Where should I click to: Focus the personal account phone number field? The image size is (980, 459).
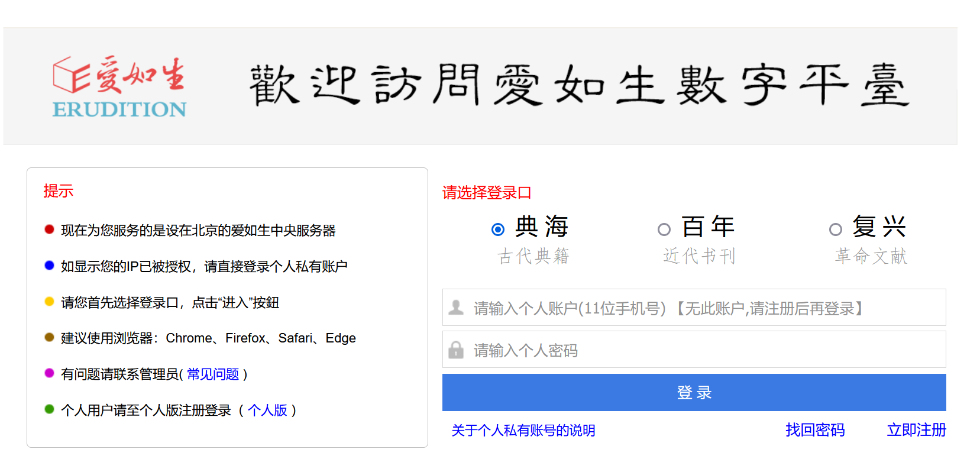coord(704,308)
